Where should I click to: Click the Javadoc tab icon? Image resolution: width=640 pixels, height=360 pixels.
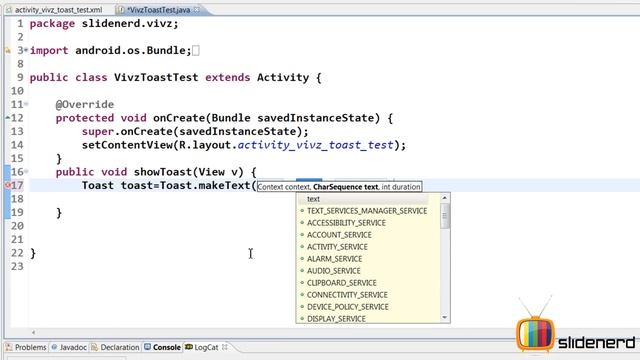pyautogui.click(x=54, y=347)
